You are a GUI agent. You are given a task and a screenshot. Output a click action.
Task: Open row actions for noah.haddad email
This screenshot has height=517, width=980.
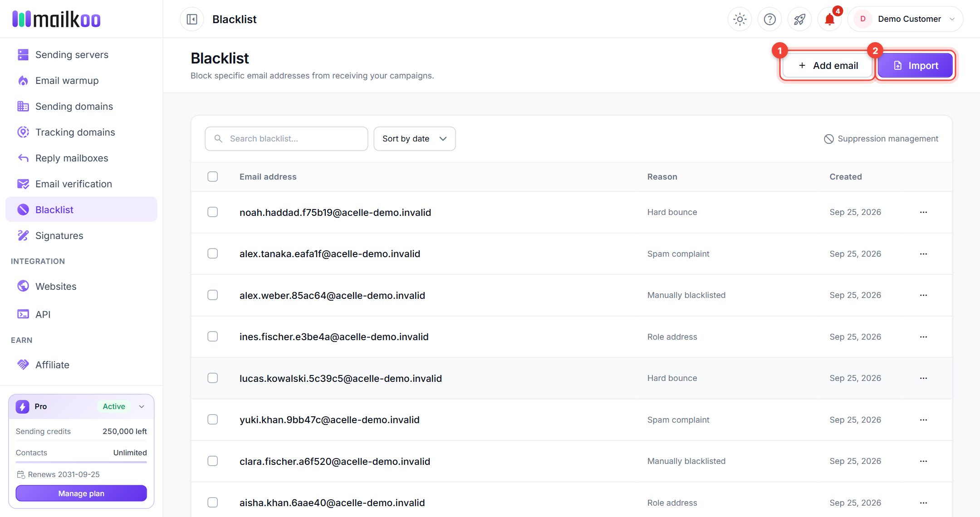(x=923, y=212)
